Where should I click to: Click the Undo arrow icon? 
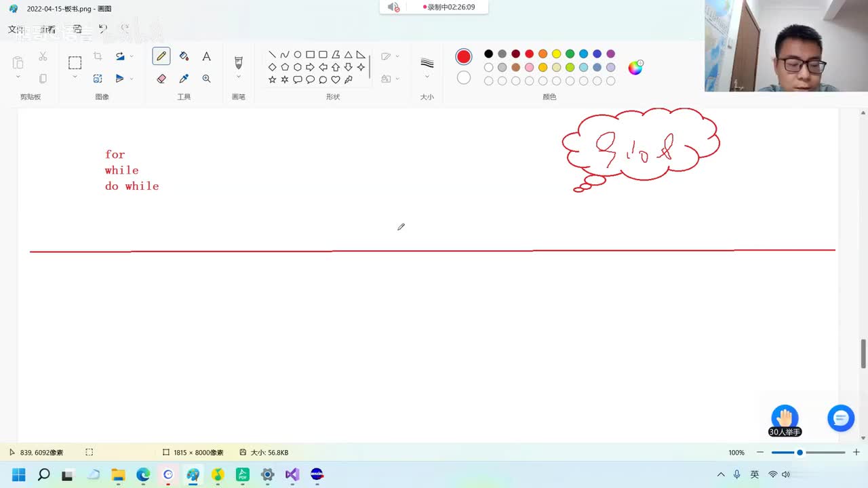tap(102, 29)
